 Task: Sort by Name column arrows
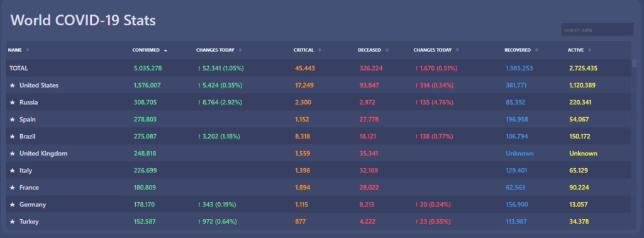tap(28, 50)
